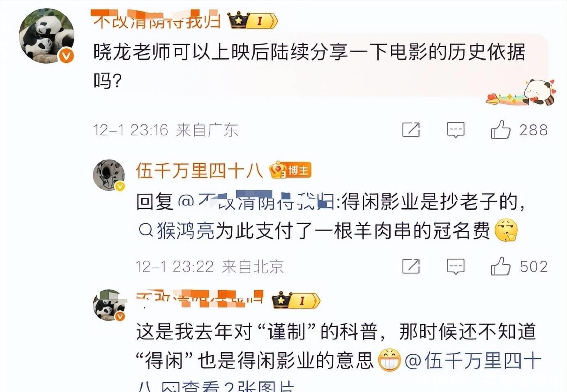Open small panda avatar on third comment
567x392 pixels.
point(109,305)
